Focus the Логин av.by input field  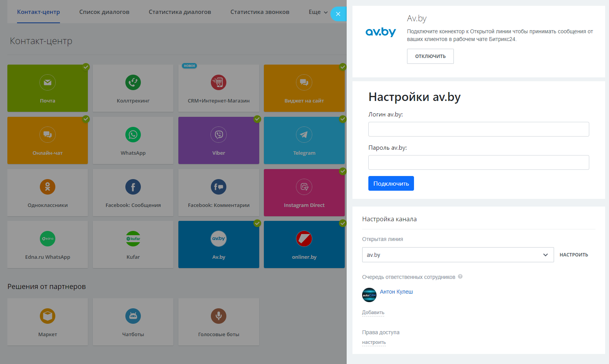479,129
